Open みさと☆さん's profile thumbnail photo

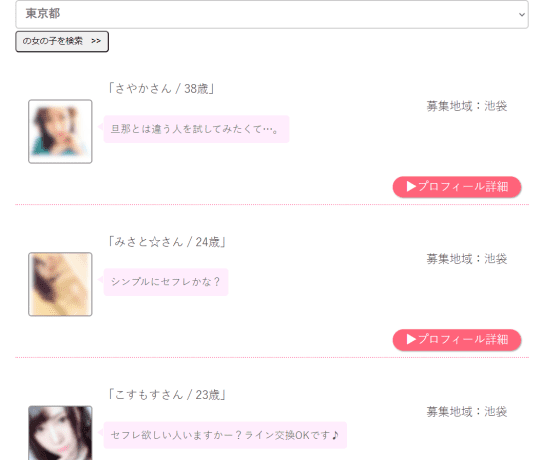click(x=60, y=284)
